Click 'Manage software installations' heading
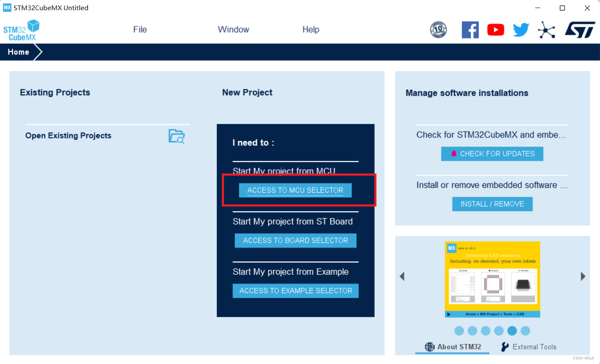Screen dimensions: 600x364 point(467,93)
